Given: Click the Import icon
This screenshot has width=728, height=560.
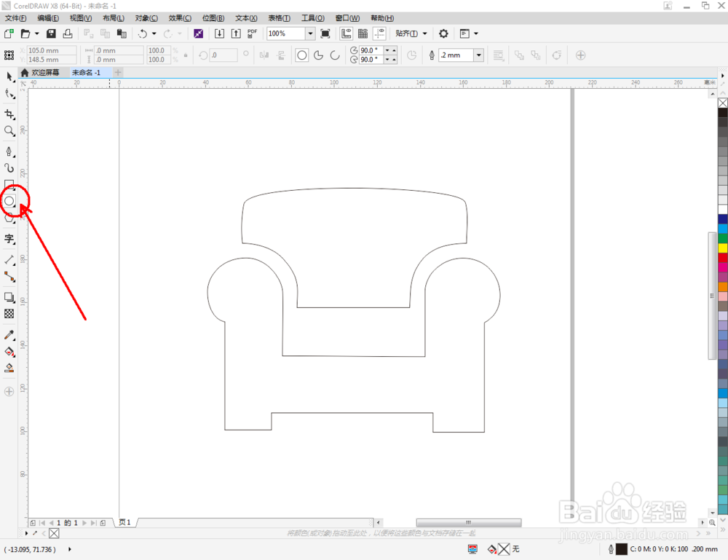Looking at the screenshot, I should [x=219, y=33].
